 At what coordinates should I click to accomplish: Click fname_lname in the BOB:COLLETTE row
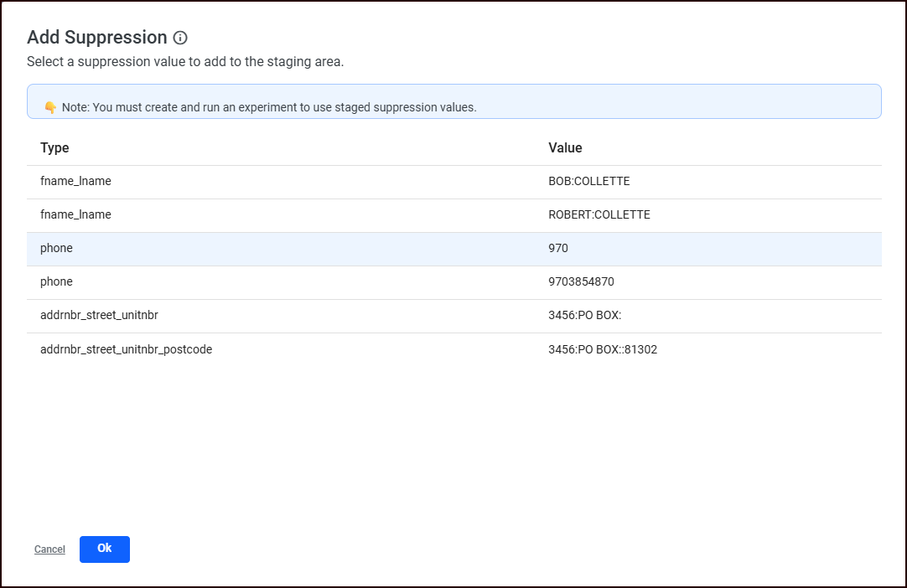(x=75, y=181)
